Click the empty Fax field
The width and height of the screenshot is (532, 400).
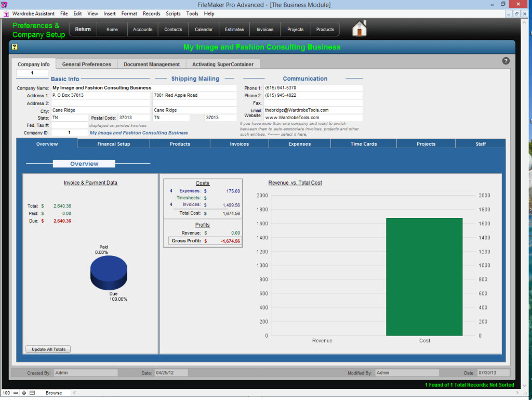pyautogui.click(x=313, y=103)
